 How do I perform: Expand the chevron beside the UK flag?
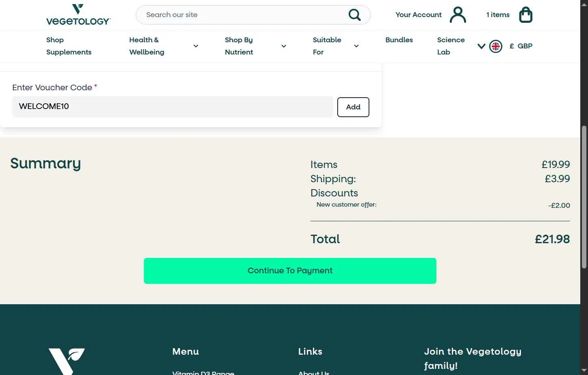[x=482, y=46]
